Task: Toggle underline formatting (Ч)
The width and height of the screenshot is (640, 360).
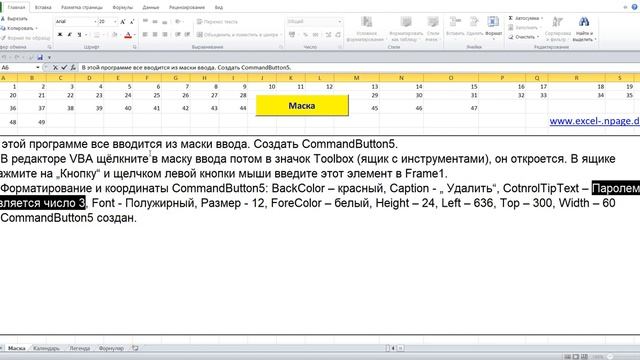Action: point(79,35)
